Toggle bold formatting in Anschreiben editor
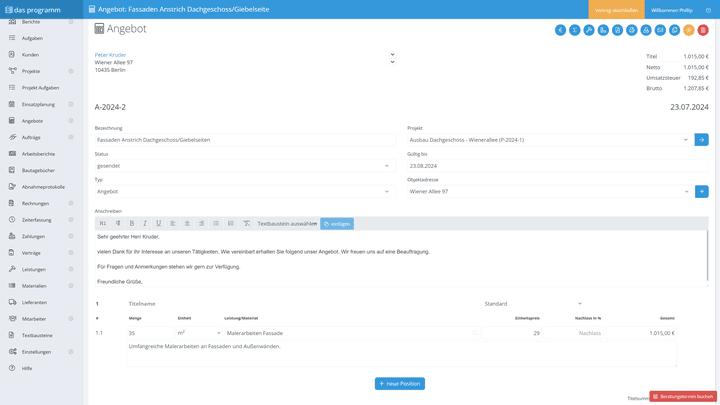This screenshot has height=405, width=720. (x=131, y=224)
